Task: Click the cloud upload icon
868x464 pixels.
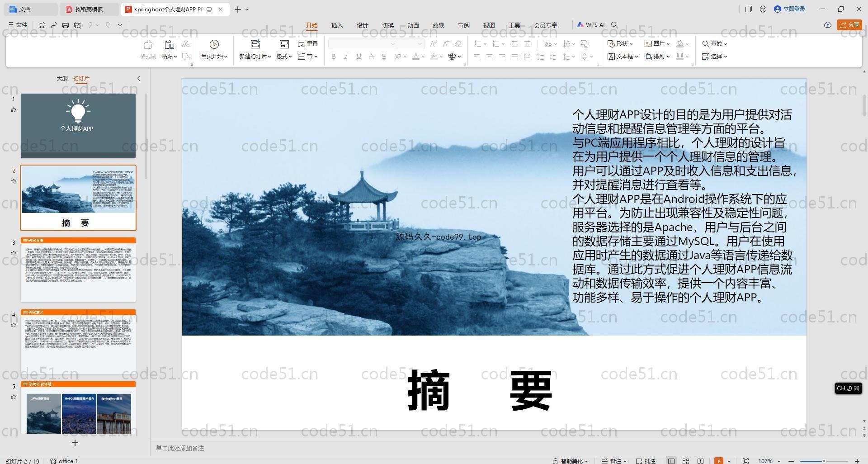Action: click(x=828, y=25)
